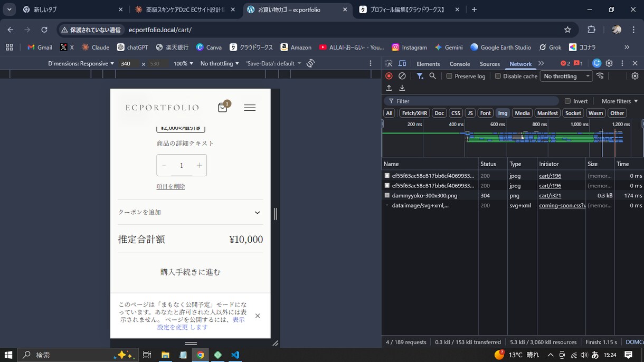The height and width of the screenshot is (362, 644).
Task: Open File Explorer from the taskbar
Action: (x=165, y=355)
